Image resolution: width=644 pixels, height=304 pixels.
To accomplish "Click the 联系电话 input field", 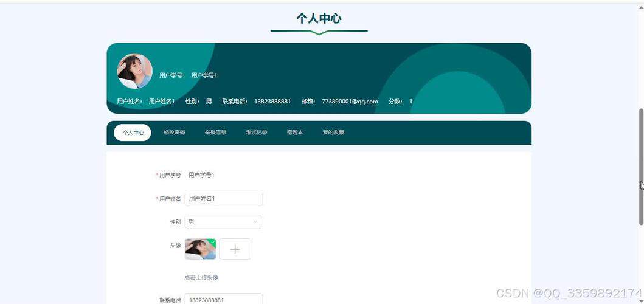I will (x=223, y=299).
